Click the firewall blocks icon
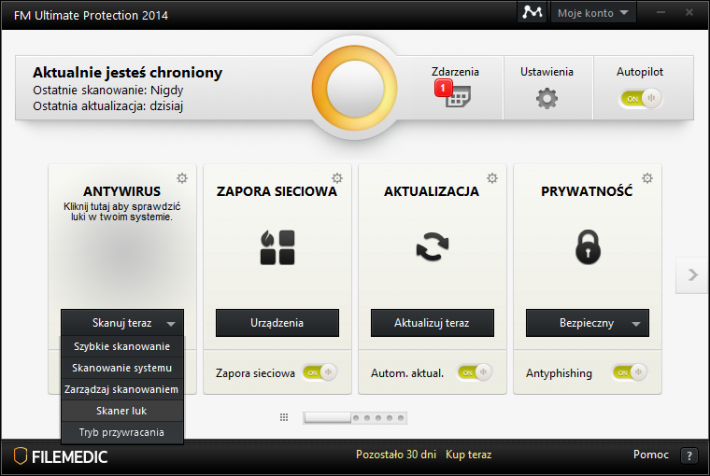 (x=277, y=247)
